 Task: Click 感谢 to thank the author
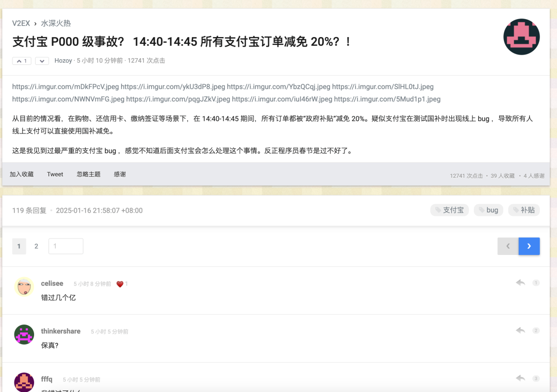120,174
